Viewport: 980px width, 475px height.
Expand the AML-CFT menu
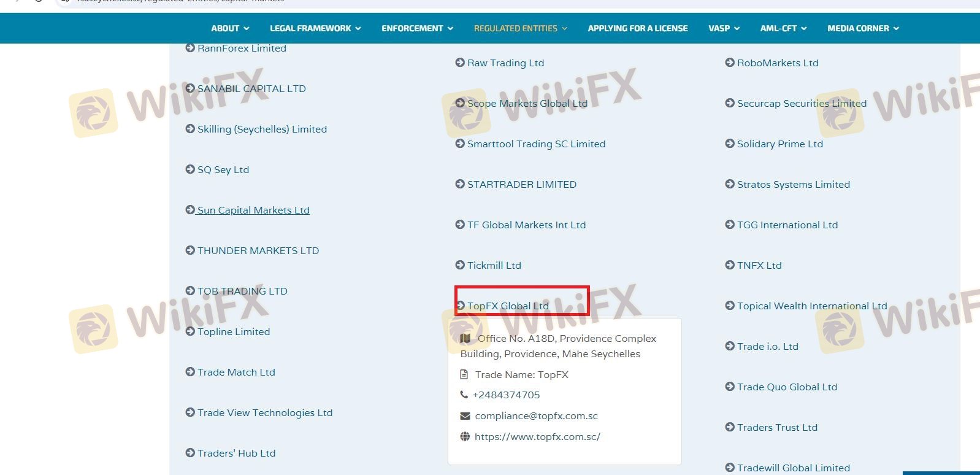click(783, 28)
